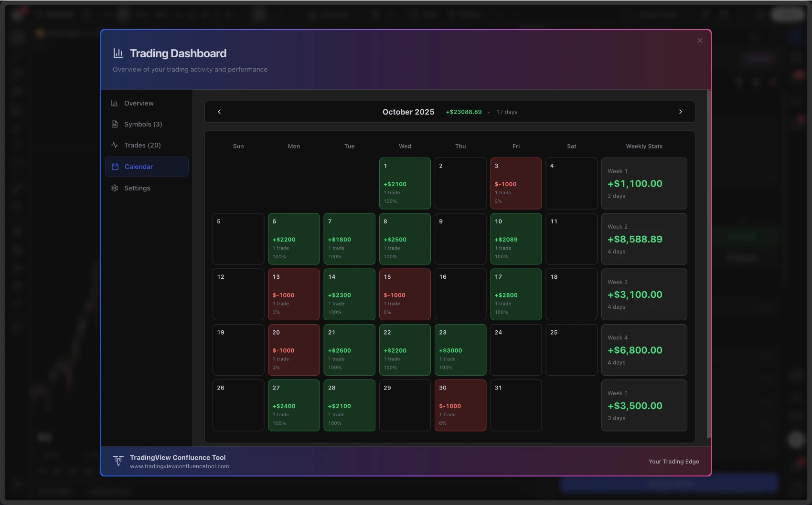
Task: Visit www.tradingviewconfluencetool.com
Action: 179,466
